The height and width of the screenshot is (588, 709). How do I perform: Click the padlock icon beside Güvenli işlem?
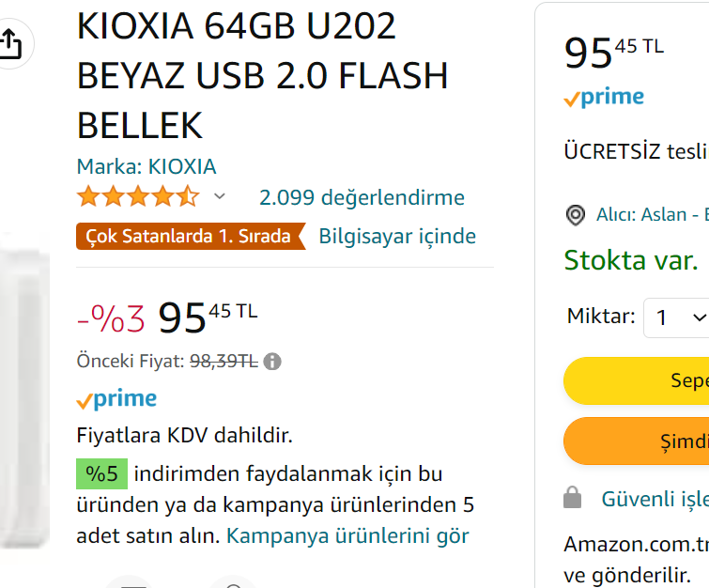(573, 498)
